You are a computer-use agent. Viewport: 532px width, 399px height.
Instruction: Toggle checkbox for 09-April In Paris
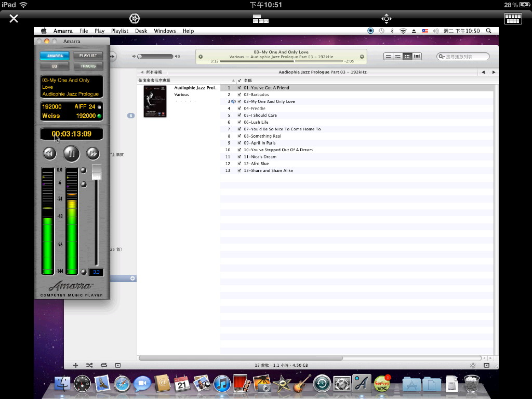(240, 143)
